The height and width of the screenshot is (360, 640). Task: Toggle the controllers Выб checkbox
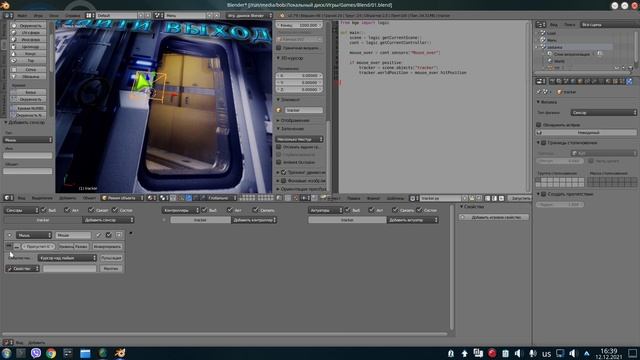(204, 210)
